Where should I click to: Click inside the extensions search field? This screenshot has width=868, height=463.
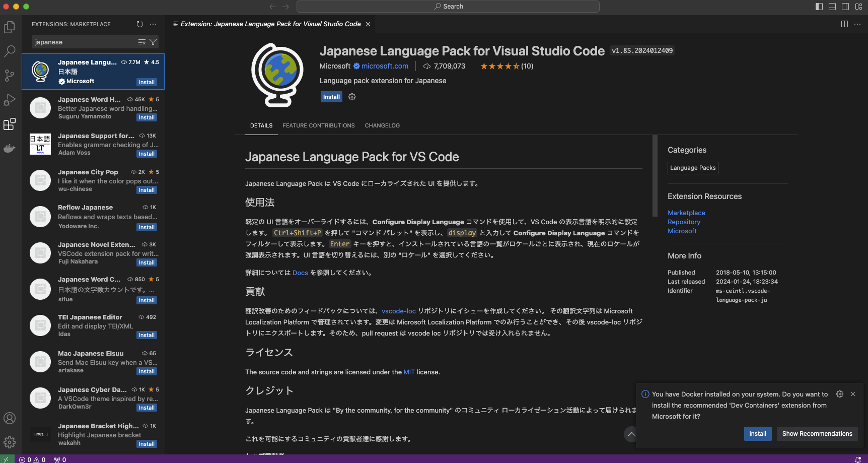pyautogui.click(x=81, y=42)
